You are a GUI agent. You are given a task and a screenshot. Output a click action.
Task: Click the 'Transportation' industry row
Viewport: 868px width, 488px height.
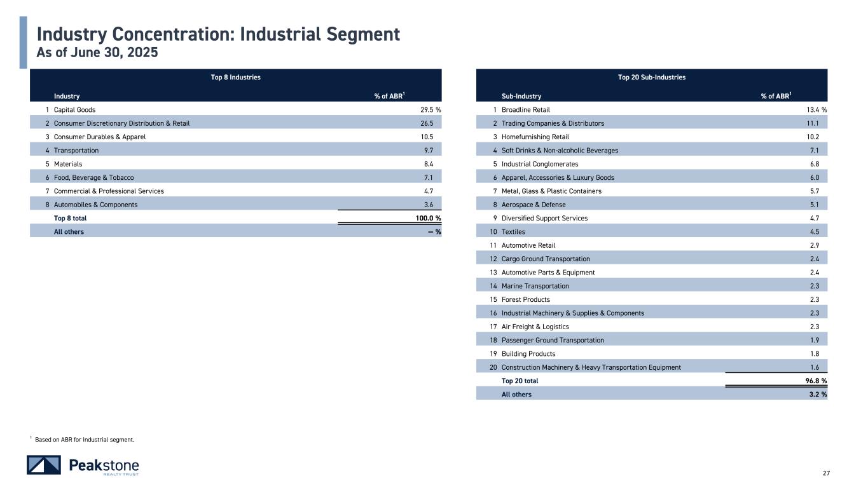pos(76,151)
